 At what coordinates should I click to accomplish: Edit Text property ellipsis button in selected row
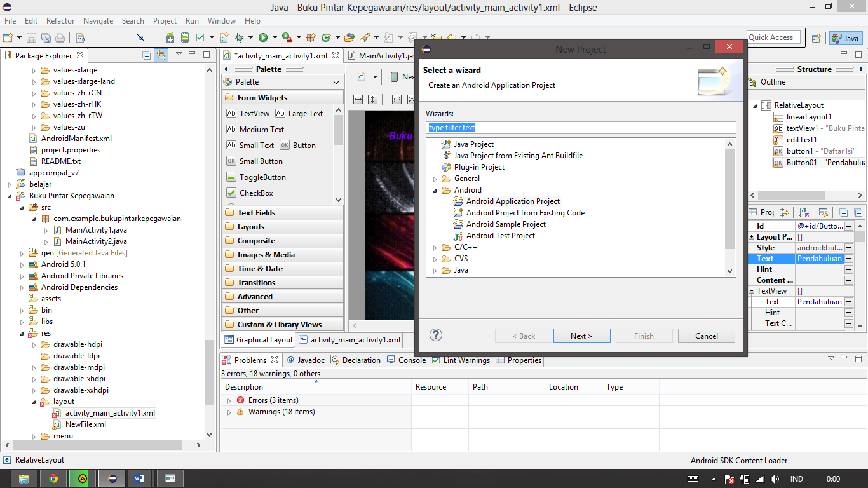[x=848, y=259]
